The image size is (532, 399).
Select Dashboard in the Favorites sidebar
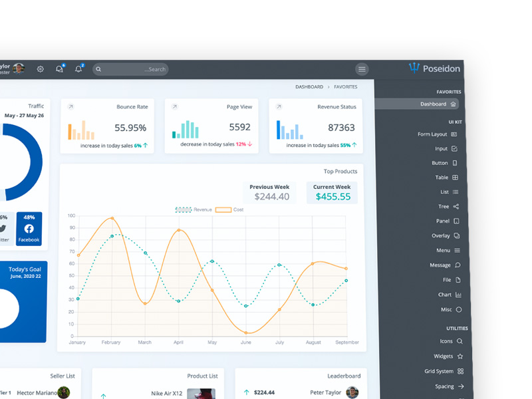(417, 104)
